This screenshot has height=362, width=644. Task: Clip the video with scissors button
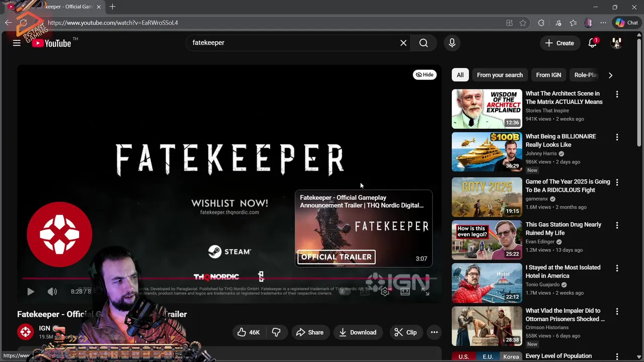click(406, 332)
